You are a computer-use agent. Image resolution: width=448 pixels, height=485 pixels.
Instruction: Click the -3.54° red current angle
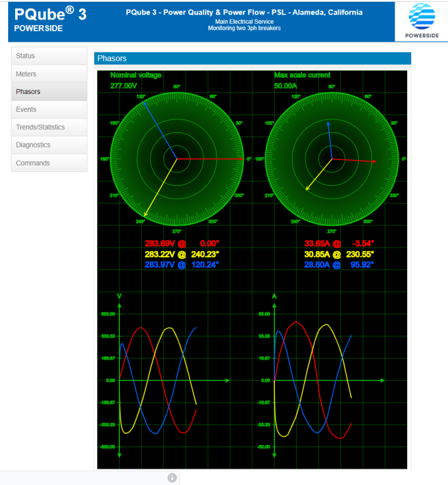pos(363,243)
